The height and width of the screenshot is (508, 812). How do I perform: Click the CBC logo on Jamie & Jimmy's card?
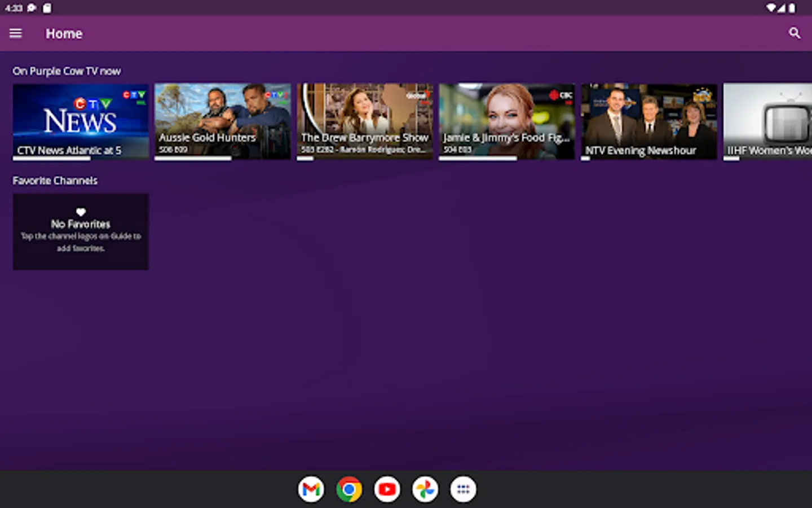(561, 95)
